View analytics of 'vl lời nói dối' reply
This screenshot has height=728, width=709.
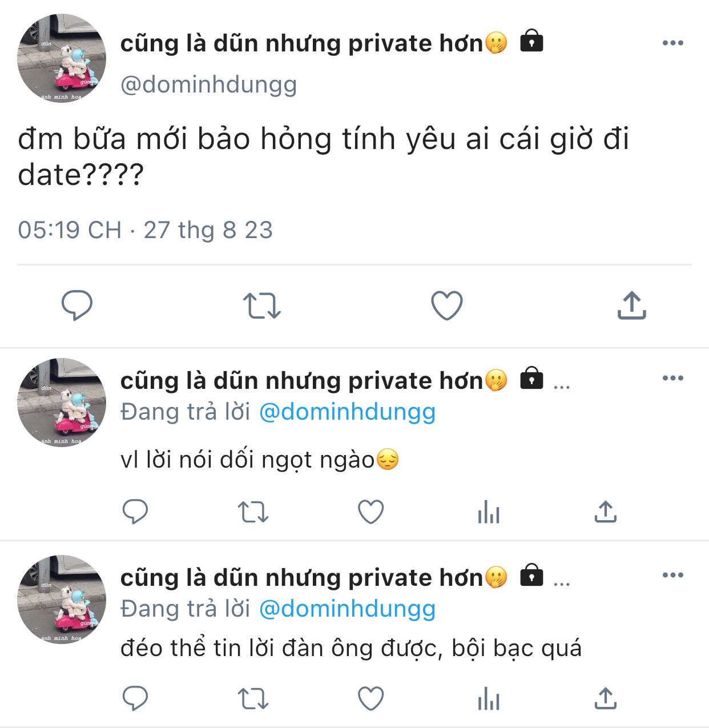(x=489, y=512)
